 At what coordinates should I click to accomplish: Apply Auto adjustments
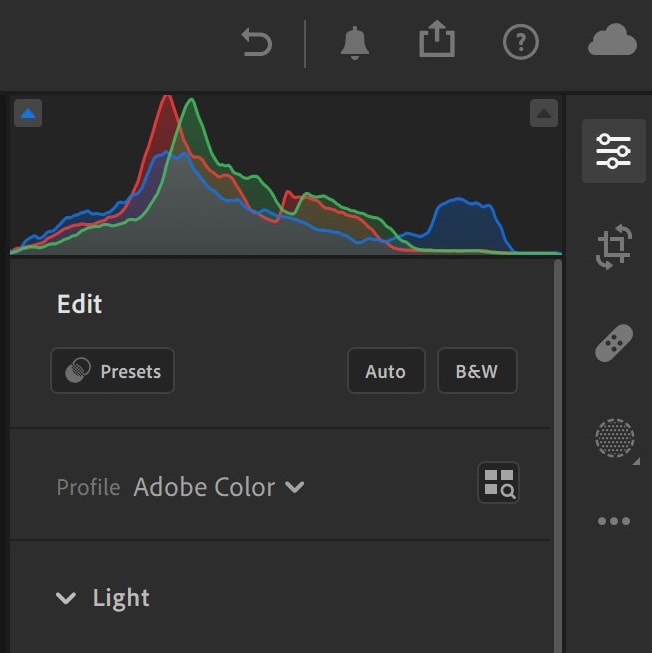coord(386,371)
